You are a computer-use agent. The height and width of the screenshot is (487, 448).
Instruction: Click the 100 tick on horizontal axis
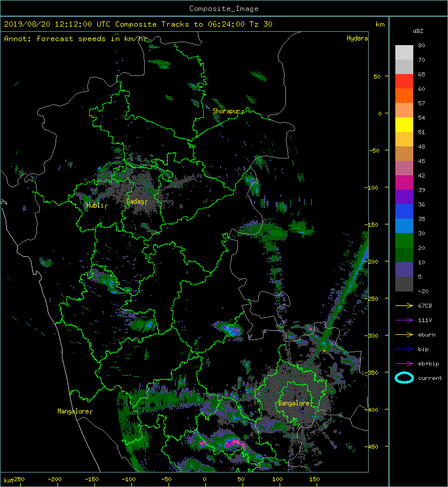click(x=277, y=479)
